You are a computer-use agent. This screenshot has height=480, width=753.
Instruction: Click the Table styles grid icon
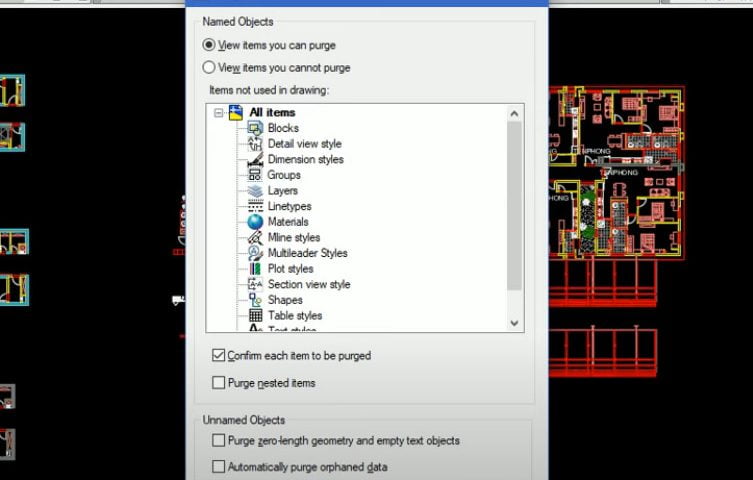pos(255,316)
